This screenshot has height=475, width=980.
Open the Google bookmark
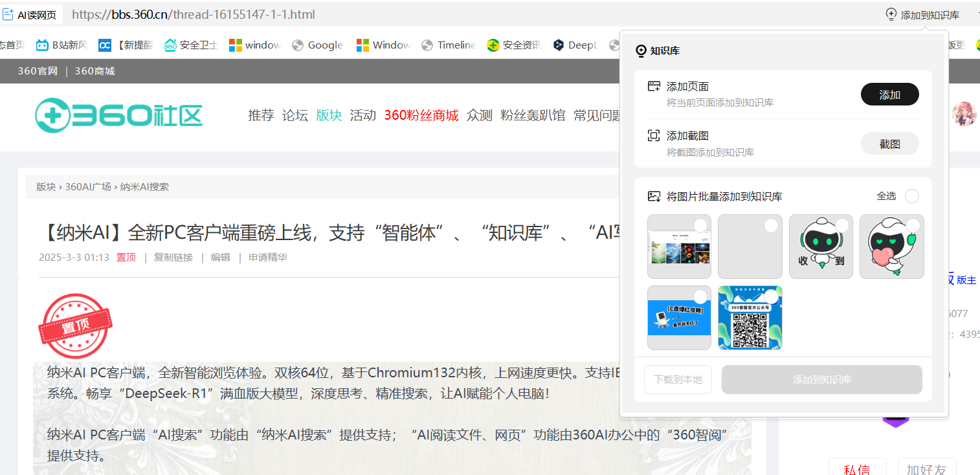click(x=317, y=45)
